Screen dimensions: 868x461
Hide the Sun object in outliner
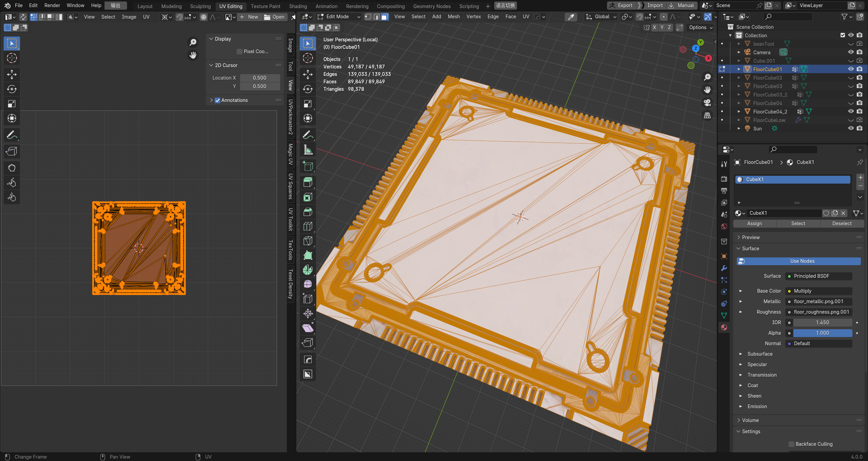[851, 128]
